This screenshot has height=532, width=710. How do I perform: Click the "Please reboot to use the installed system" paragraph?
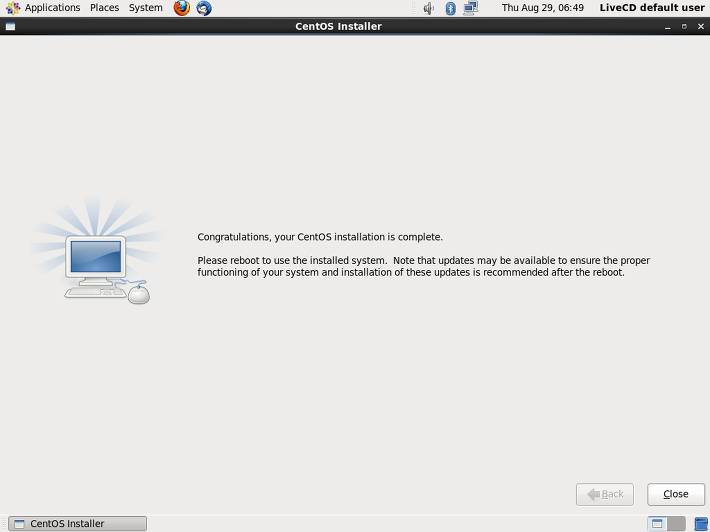(x=423, y=266)
